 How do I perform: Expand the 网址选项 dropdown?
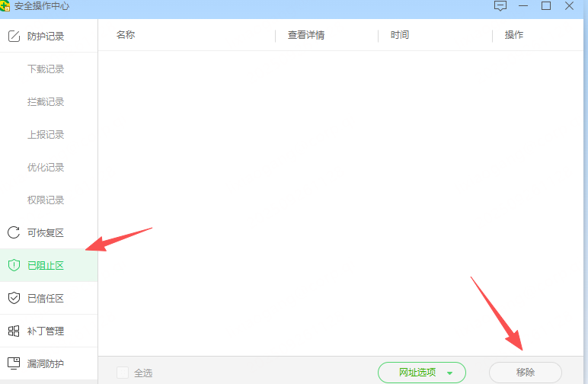422,373
